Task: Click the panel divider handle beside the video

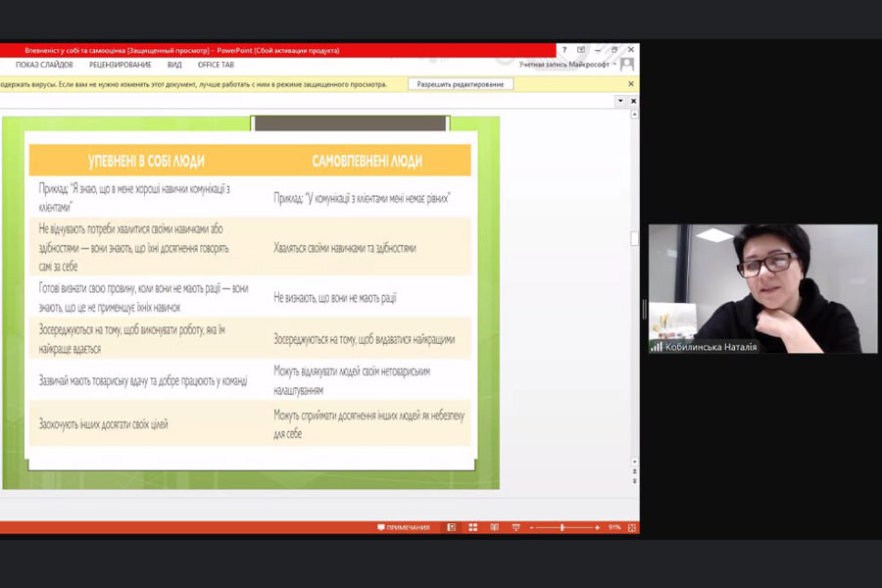Action: (644, 310)
